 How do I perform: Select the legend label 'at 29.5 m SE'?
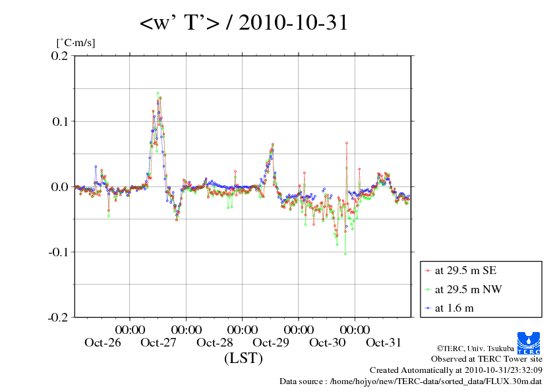coord(465,271)
